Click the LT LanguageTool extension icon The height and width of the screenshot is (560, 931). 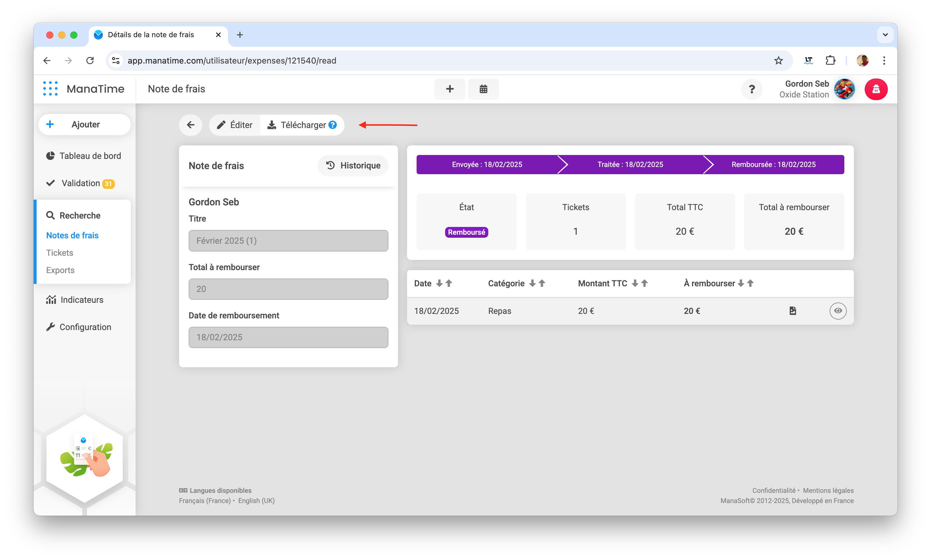point(808,60)
